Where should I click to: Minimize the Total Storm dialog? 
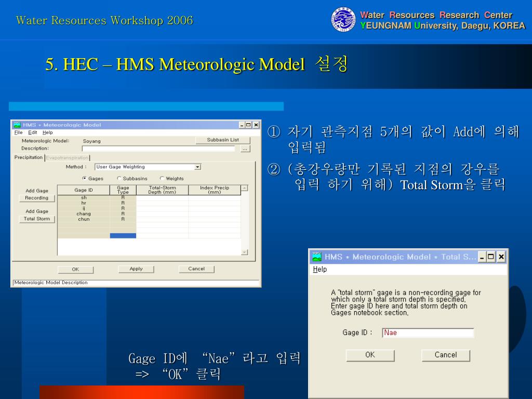482,257
